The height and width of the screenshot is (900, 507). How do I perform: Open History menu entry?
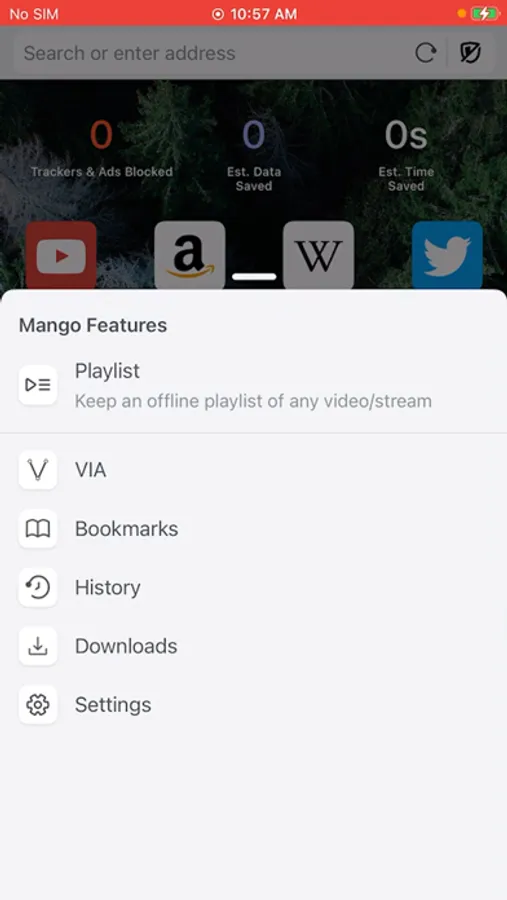coord(253,587)
